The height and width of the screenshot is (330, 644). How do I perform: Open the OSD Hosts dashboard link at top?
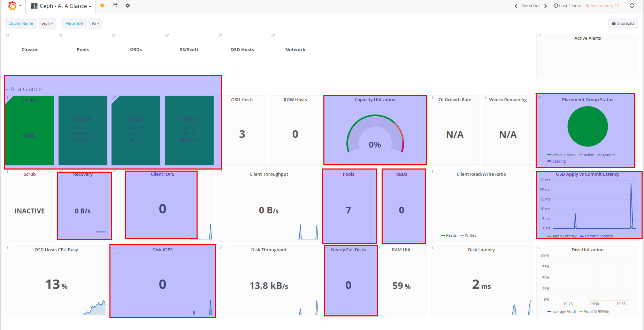tap(242, 49)
